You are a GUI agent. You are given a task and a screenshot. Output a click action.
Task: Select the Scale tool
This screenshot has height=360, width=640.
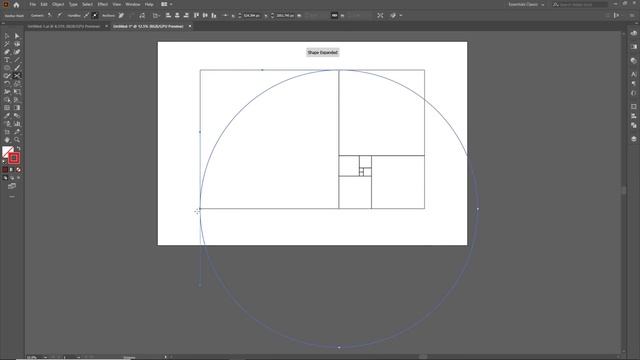(x=17, y=84)
